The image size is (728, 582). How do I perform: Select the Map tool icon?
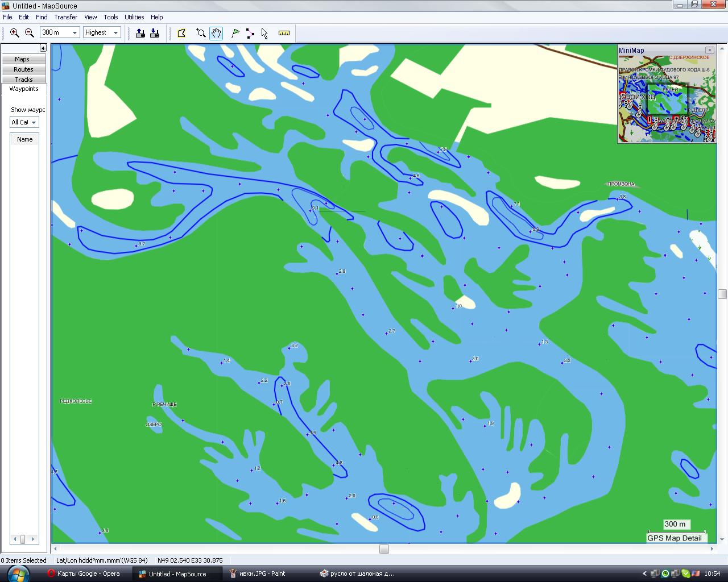click(182, 33)
